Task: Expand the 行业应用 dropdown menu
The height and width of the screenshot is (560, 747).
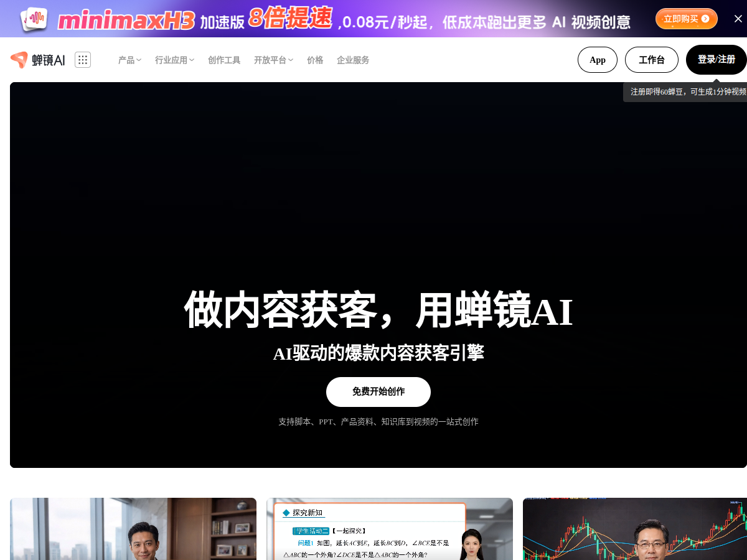Action: pos(174,60)
